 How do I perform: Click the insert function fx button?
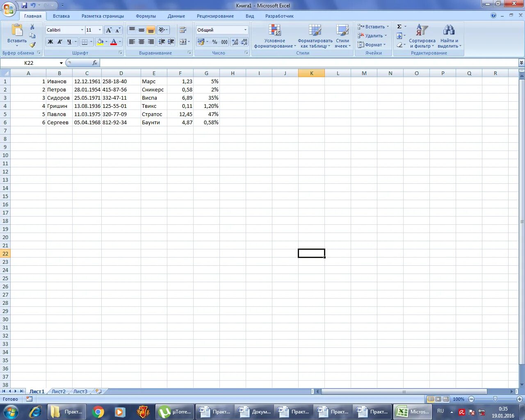pos(95,63)
